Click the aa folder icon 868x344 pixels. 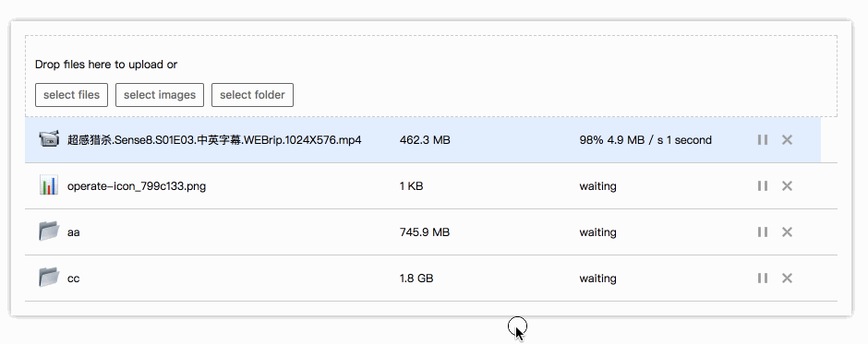tap(49, 231)
